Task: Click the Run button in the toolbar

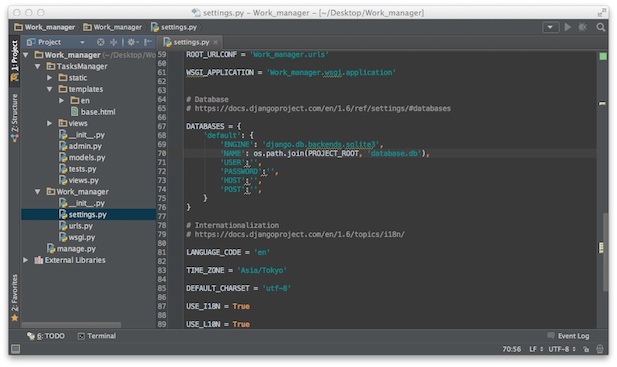Action: coord(567,27)
